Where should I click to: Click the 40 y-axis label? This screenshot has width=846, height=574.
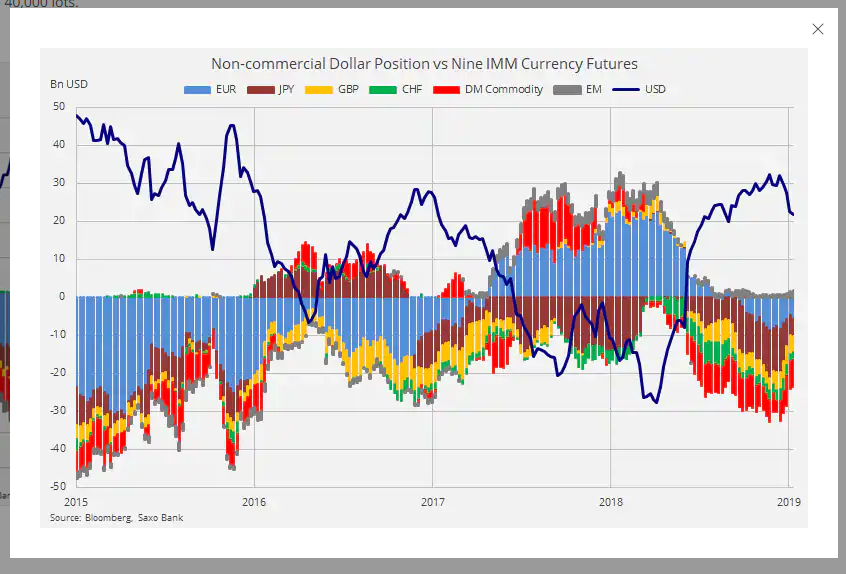[x=59, y=145]
